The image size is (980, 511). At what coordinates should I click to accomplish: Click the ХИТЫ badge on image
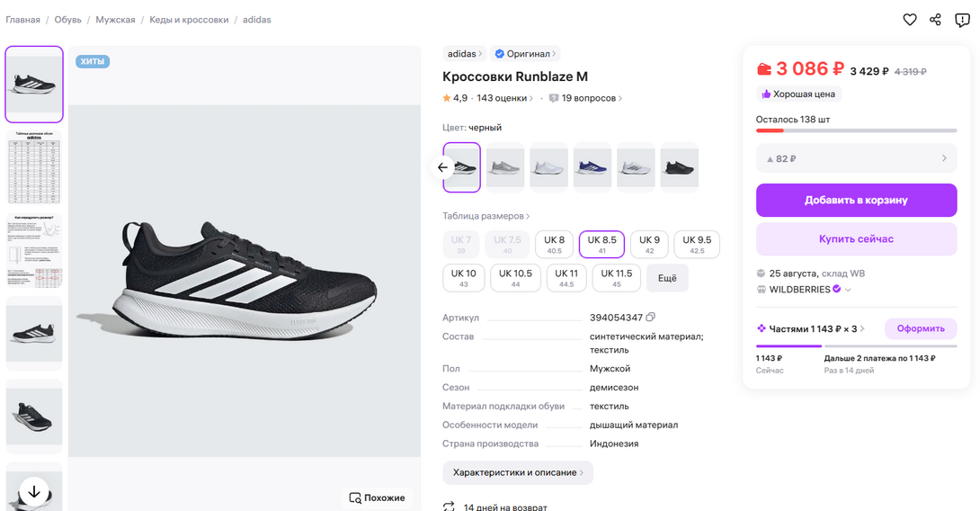(93, 61)
